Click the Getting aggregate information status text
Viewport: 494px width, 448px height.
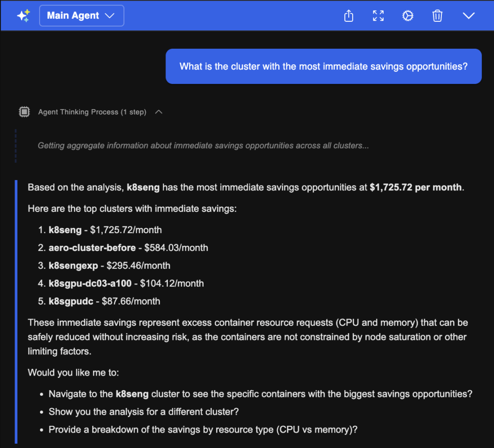coord(203,145)
